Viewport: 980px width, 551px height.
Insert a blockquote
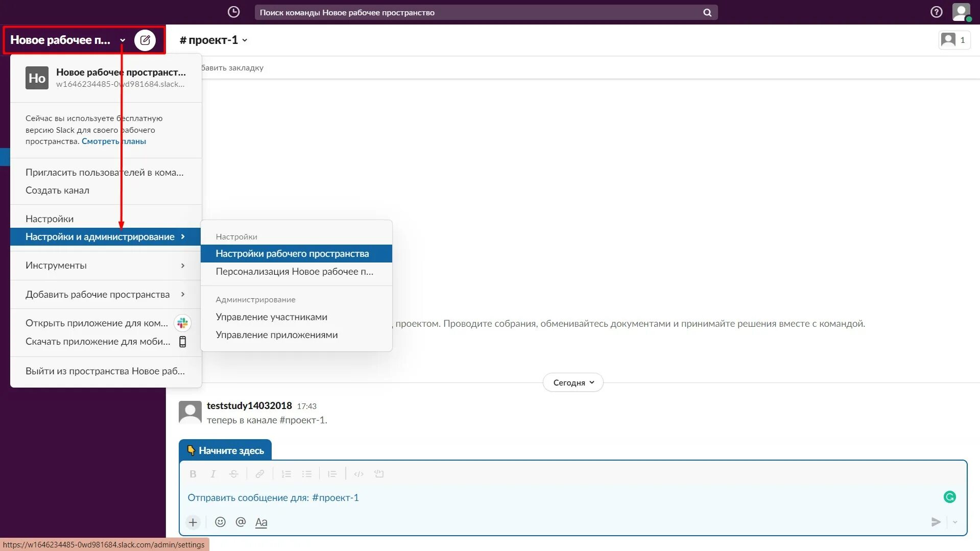(332, 474)
